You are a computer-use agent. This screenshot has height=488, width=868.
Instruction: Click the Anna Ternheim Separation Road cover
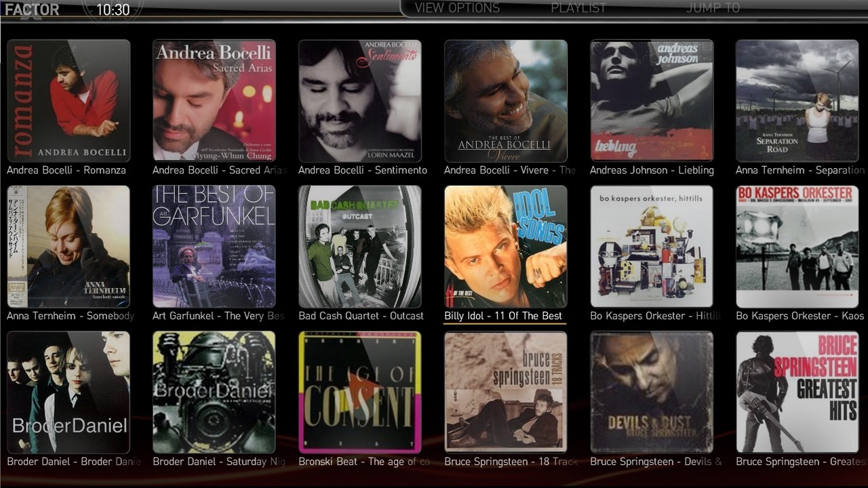click(x=797, y=100)
